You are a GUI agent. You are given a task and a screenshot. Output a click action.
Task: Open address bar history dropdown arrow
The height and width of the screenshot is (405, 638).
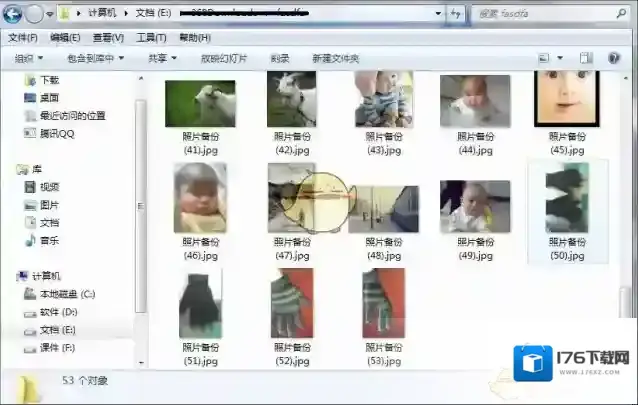coord(438,13)
